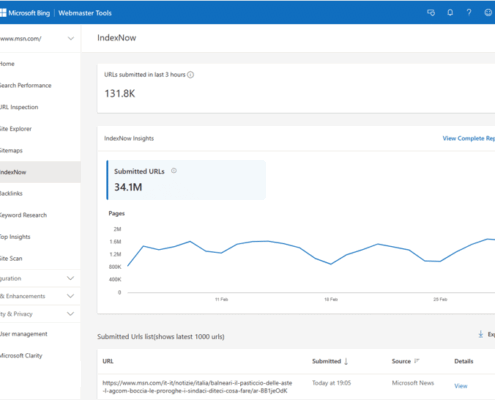Image resolution: width=495 pixels, height=400 pixels.
Task: Open the smiley account icon in header
Action: [488, 13]
